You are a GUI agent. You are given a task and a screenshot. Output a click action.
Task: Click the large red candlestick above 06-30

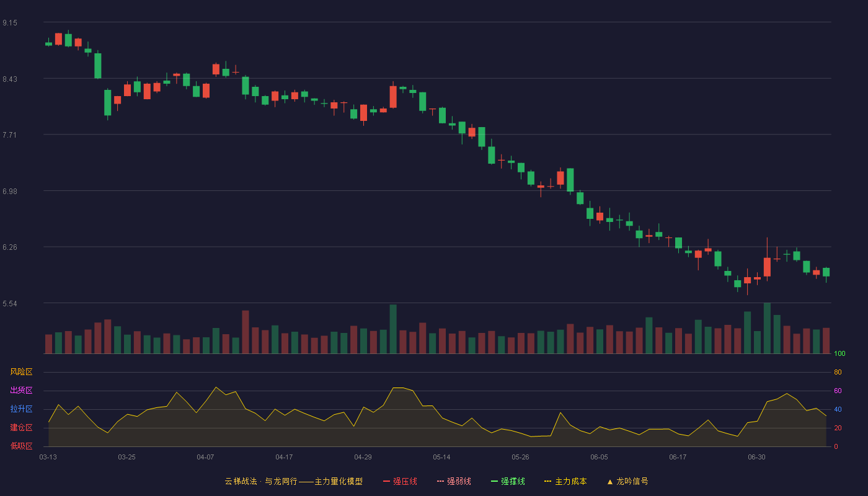767,267
